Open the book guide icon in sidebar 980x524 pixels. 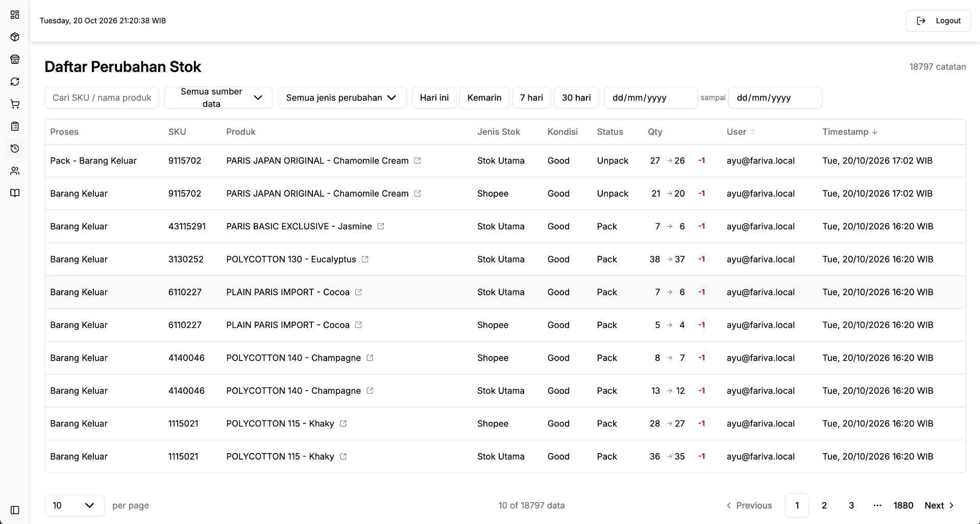coord(15,193)
